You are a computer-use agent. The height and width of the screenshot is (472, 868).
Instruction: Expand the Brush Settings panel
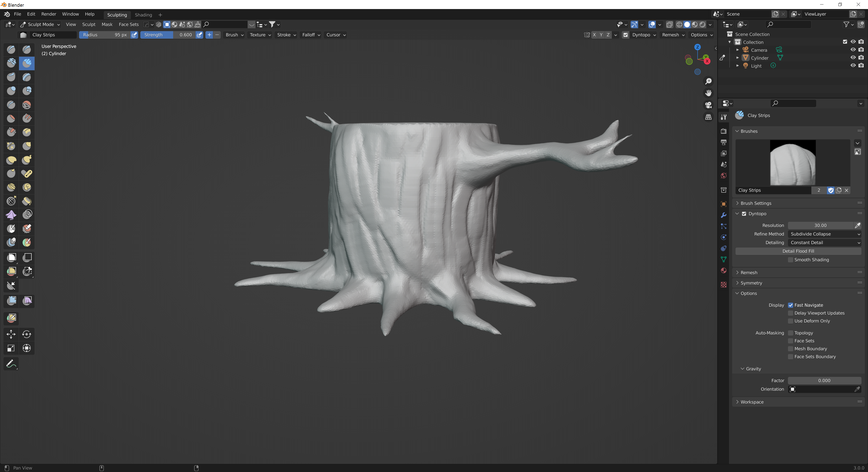pyautogui.click(x=756, y=203)
